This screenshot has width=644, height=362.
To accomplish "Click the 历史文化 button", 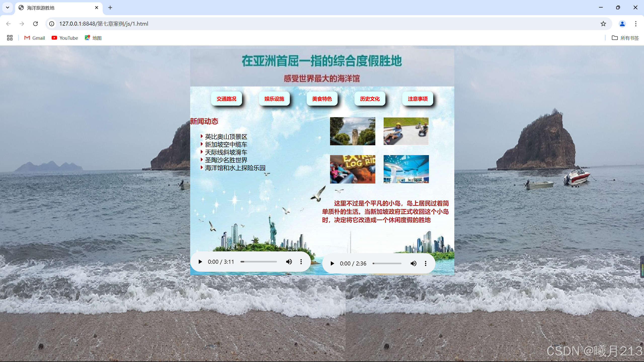I will (x=370, y=99).
